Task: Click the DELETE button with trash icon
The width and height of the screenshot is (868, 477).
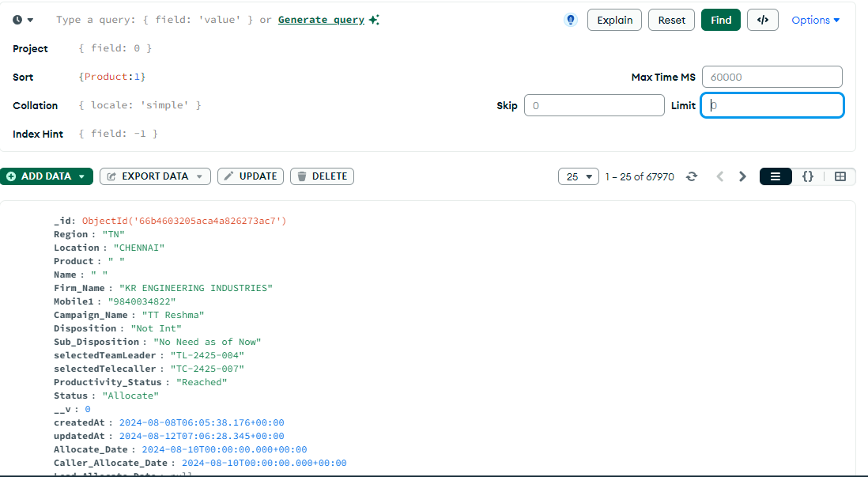Action: [322, 176]
